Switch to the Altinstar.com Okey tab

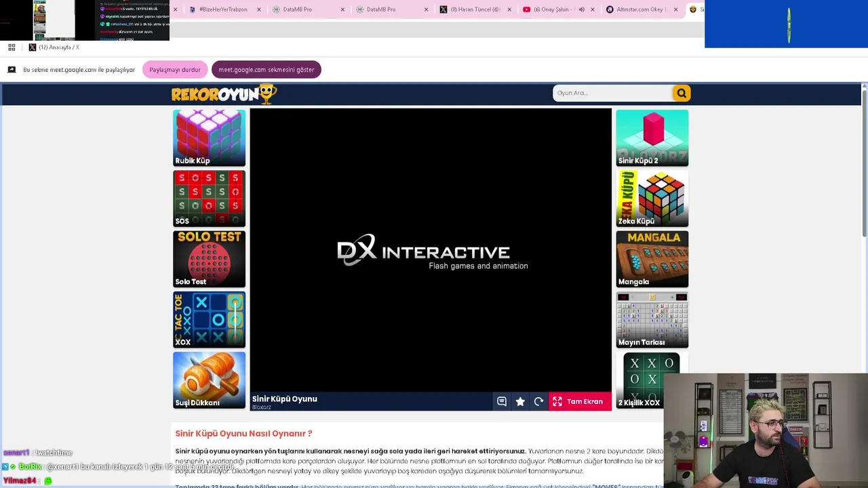pos(641,9)
